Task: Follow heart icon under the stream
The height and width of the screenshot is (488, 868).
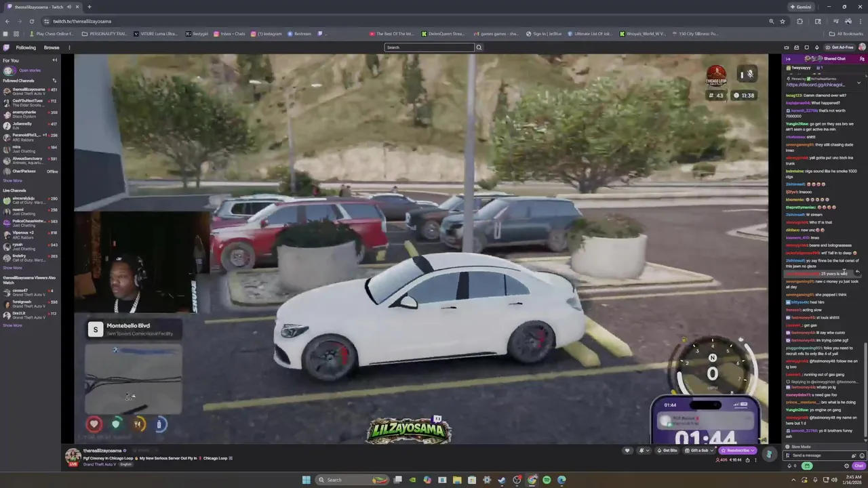Action: coord(627,451)
